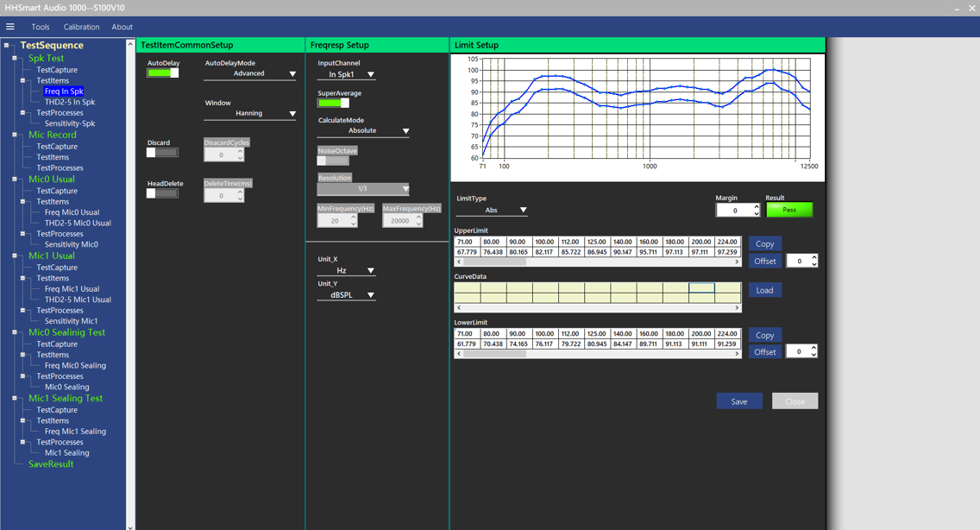Collapse the Spk Test tree node
Image resolution: width=980 pixels, height=530 pixels.
pos(15,58)
